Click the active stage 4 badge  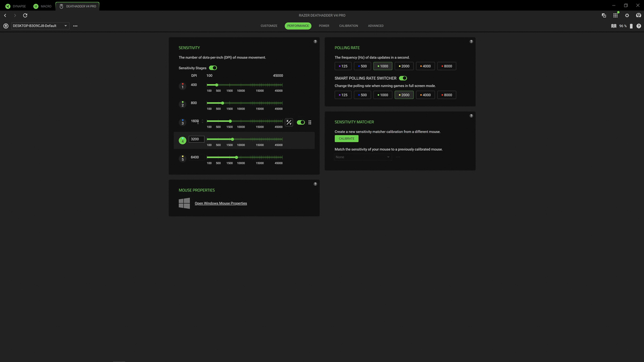(182, 141)
